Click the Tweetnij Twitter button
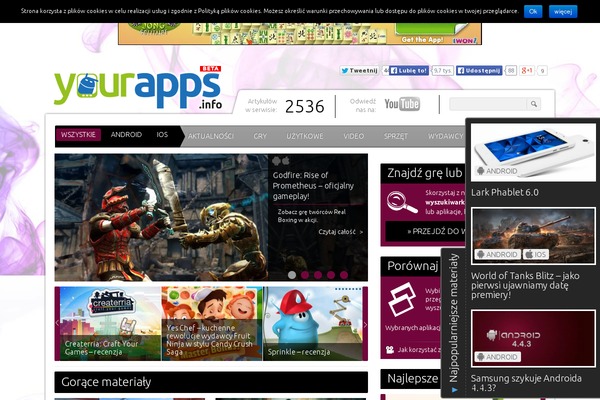This screenshot has width=600, height=400. (359, 70)
